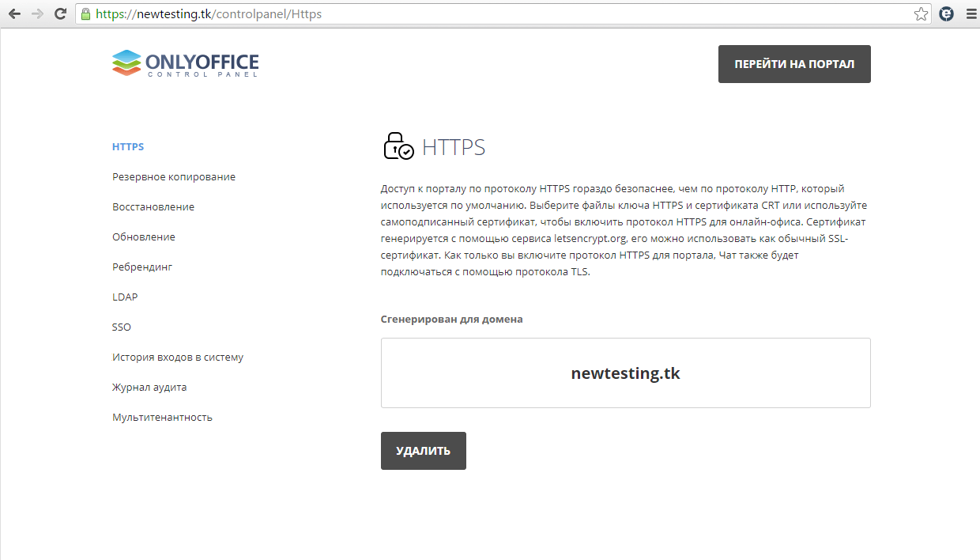Click the Перейти на портал button

point(794,64)
